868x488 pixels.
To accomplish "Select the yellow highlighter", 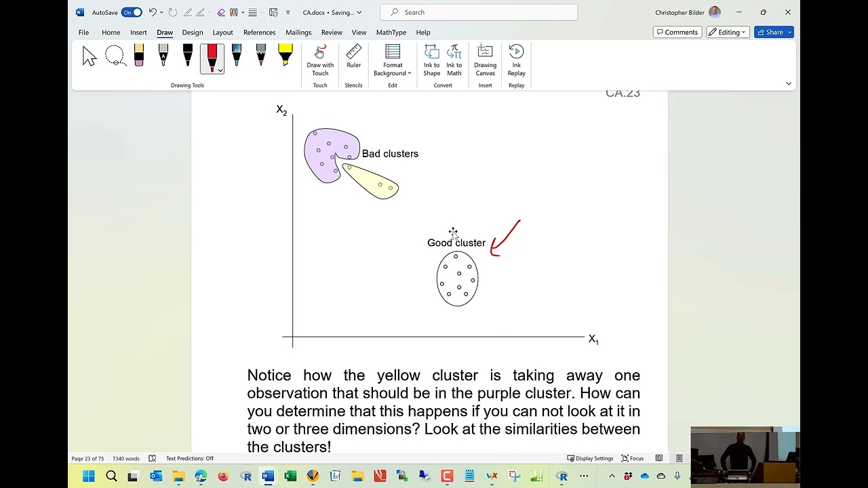I will point(285,57).
